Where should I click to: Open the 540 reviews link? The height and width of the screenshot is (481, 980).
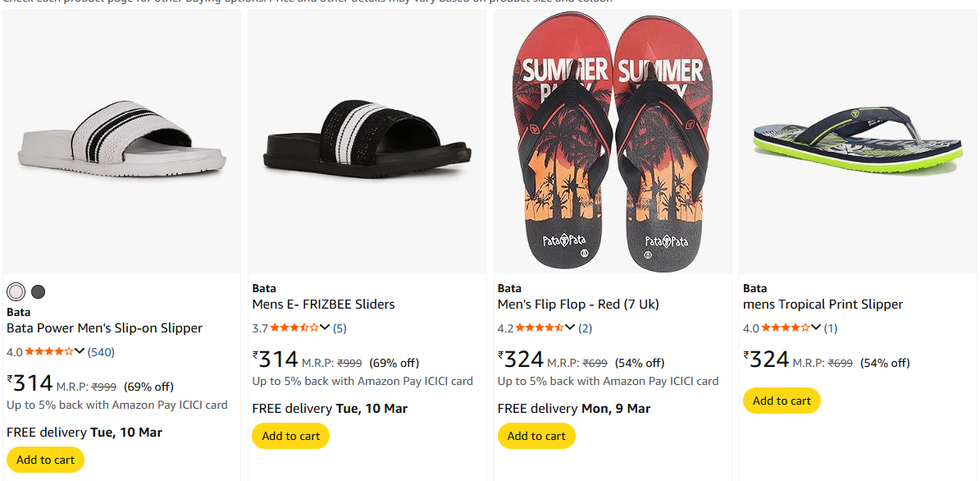[x=101, y=352]
